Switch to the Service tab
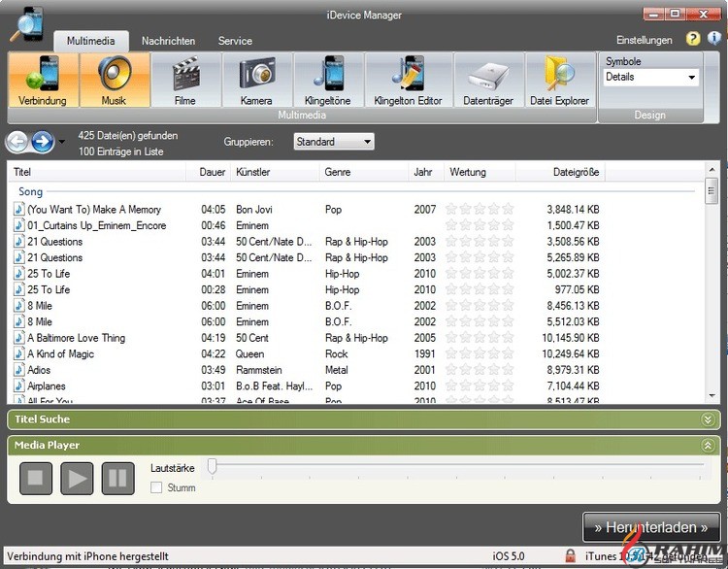728x569 pixels. coord(235,41)
